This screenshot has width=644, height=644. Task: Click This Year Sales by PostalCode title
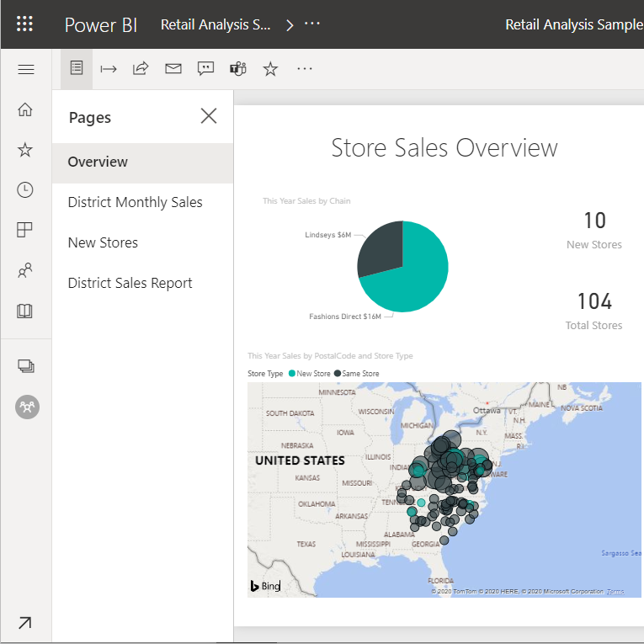pos(330,356)
